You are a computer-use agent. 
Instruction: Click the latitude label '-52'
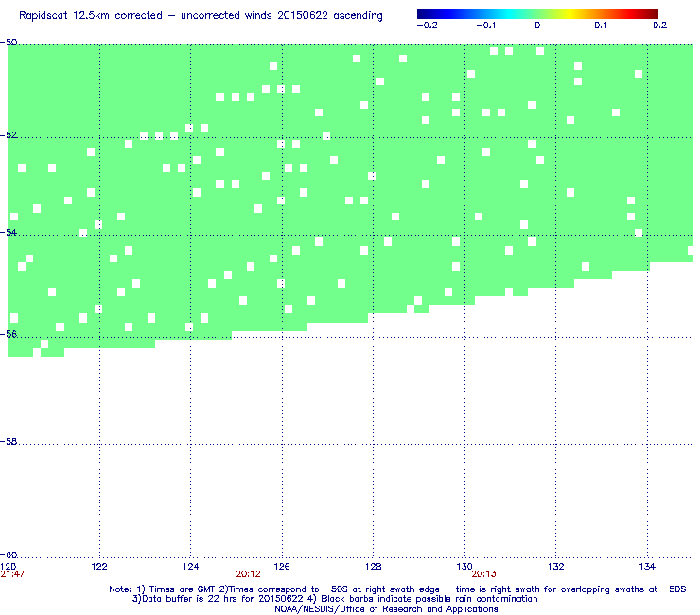tap(9, 135)
